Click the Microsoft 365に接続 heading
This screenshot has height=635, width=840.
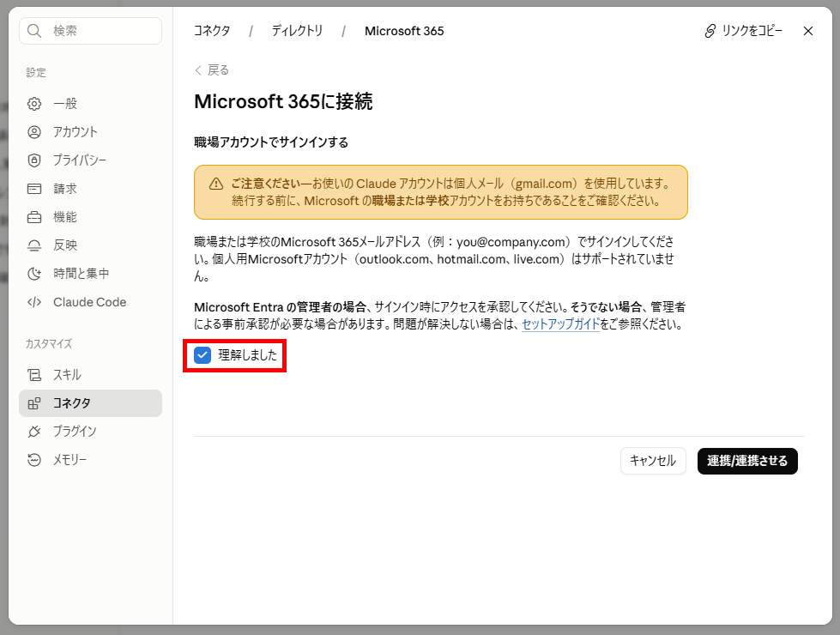click(283, 101)
